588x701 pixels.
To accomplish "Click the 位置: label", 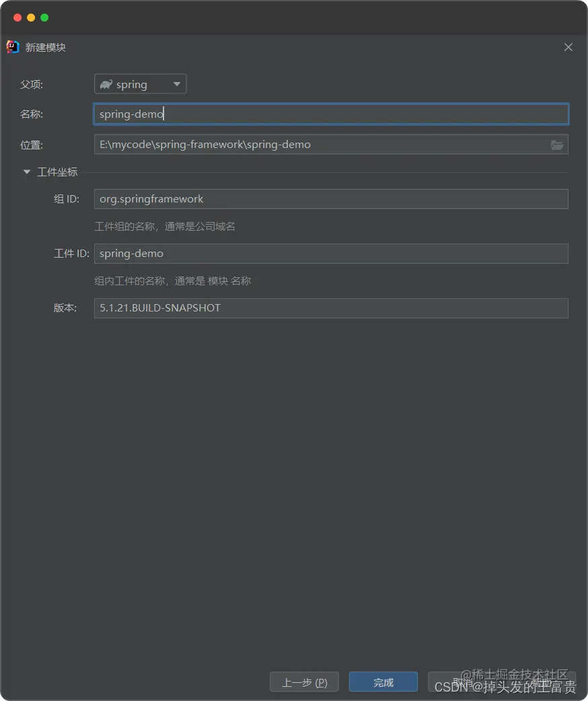I will pyautogui.click(x=32, y=145).
